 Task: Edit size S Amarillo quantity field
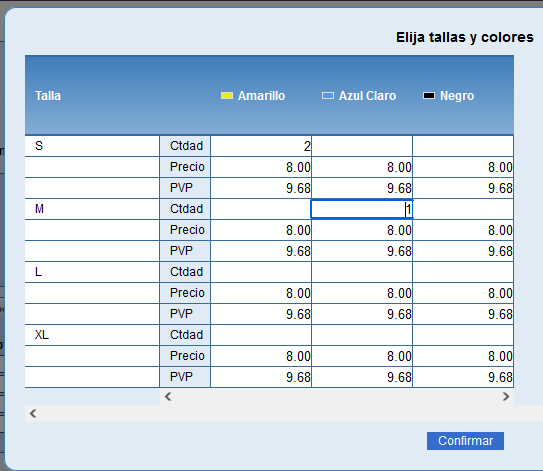coord(261,146)
